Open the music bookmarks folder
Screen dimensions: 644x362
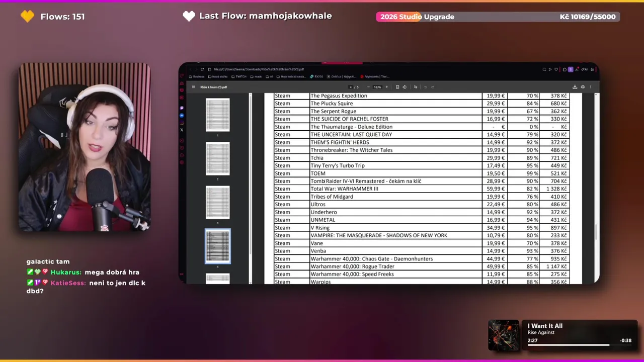[256, 76]
